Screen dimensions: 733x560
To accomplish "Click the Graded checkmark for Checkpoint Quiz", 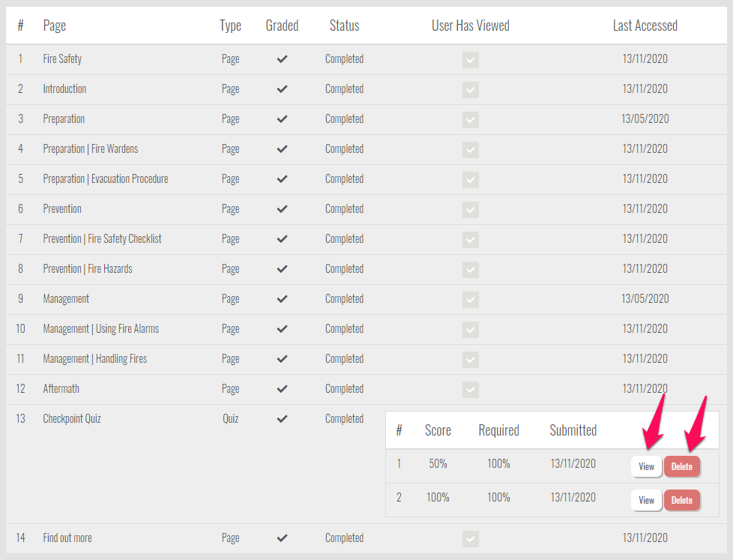I will tap(282, 419).
